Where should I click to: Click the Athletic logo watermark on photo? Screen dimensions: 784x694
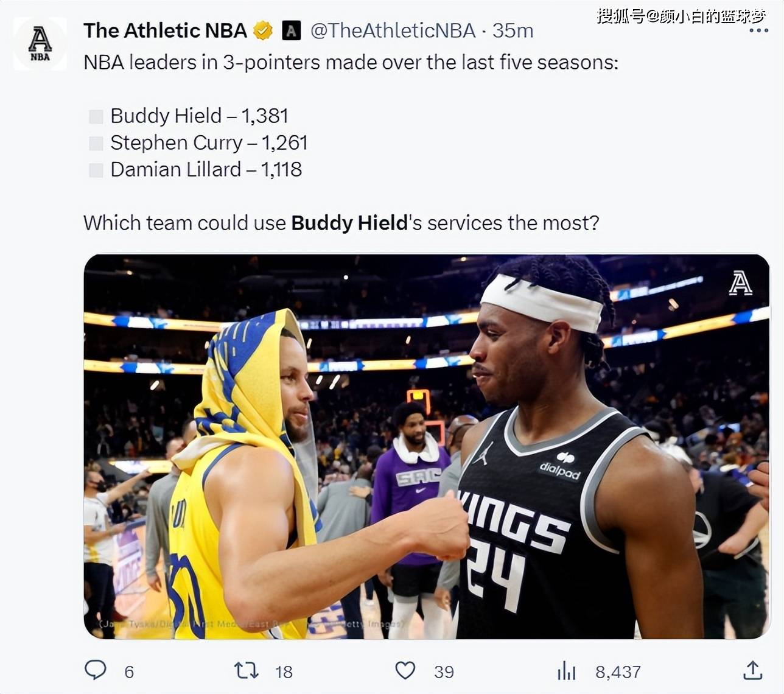click(740, 283)
